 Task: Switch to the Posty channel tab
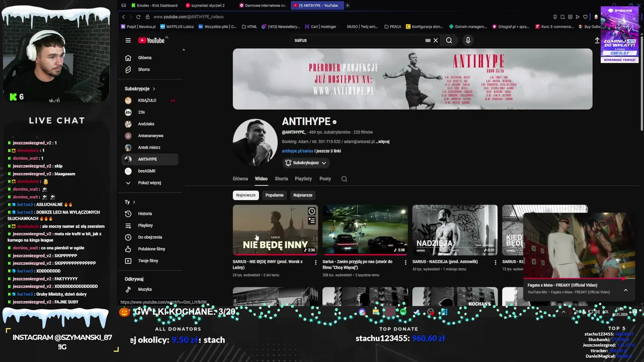tap(325, 178)
